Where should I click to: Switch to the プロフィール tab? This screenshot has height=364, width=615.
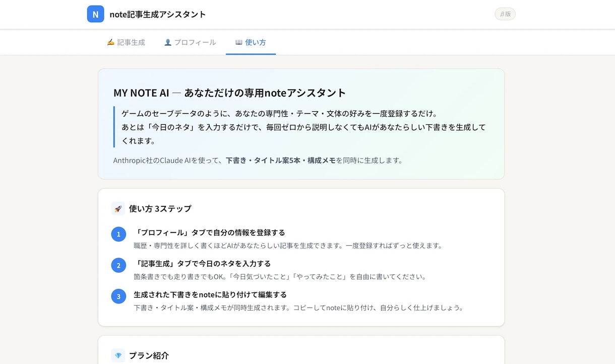point(190,42)
